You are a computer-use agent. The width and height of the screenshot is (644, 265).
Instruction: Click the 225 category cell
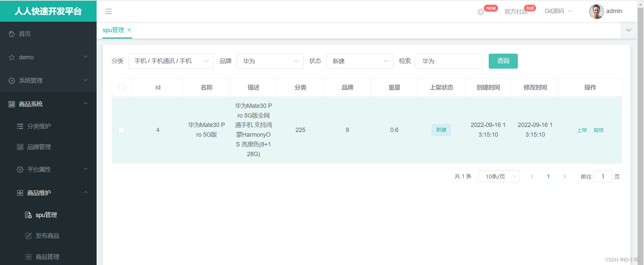(301, 130)
